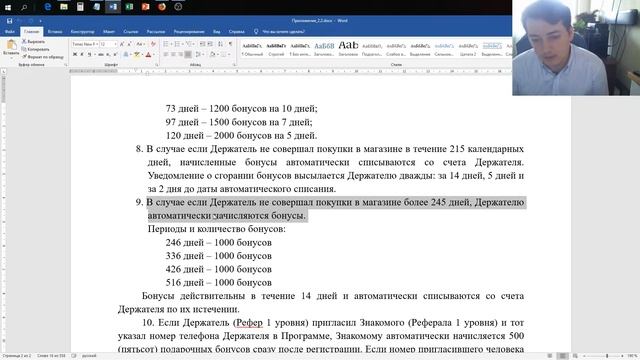The height and width of the screenshot is (360, 640).
Task: Click the increase indent icon
Action: [x=210, y=44]
